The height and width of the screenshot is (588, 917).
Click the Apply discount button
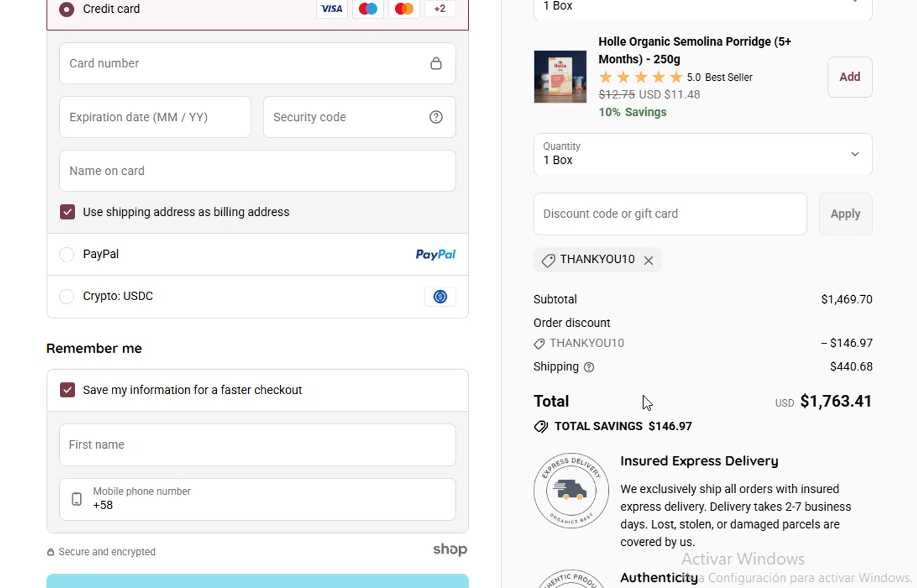click(x=845, y=214)
